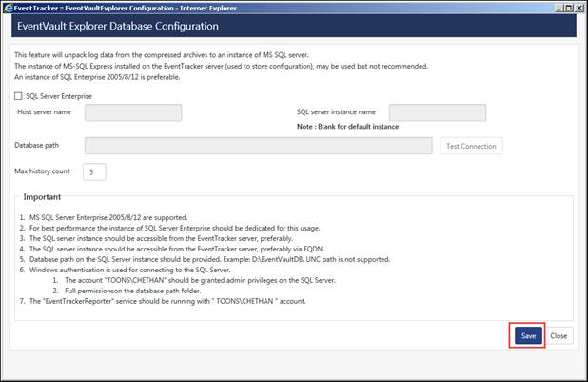Save the database configuration
The image size is (588, 382).
528,336
